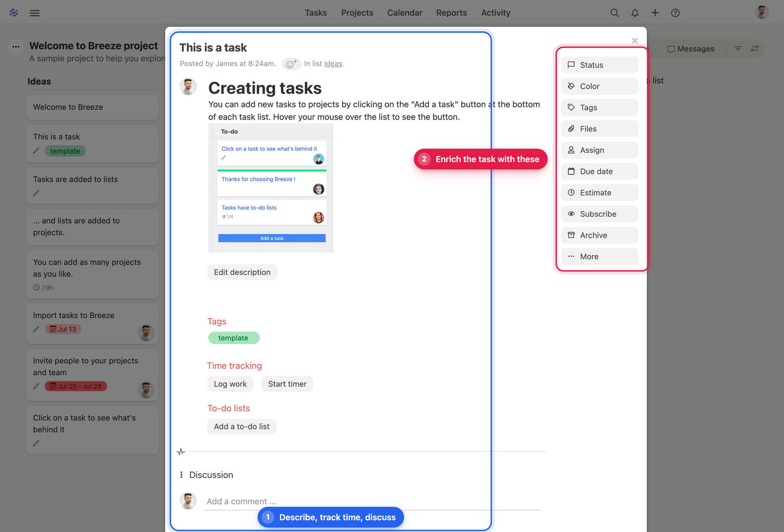Open Activity in top navigation
Viewport: 784px width, 532px height.
pyautogui.click(x=496, y=13)
